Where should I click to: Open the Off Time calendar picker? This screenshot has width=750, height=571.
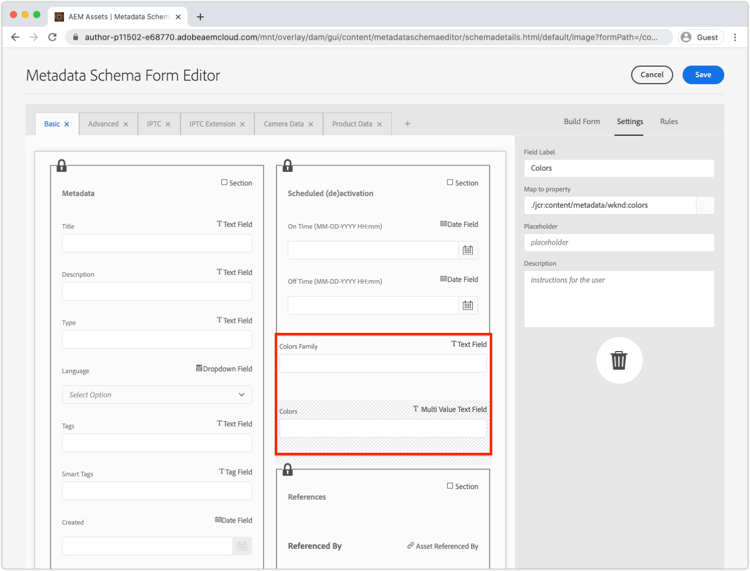[467, 305]
